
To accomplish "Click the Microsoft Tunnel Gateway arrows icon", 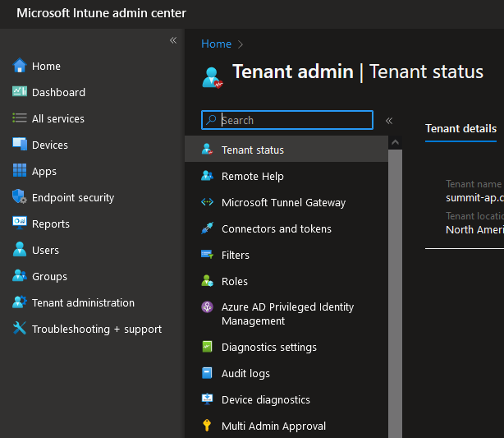I will coord(208,202).
